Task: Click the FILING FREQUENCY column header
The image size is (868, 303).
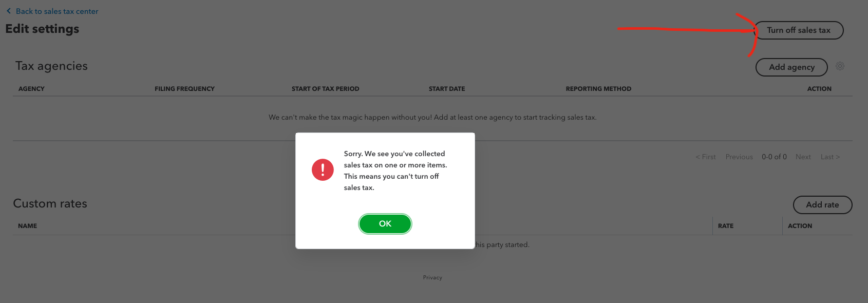Action: 184,89
